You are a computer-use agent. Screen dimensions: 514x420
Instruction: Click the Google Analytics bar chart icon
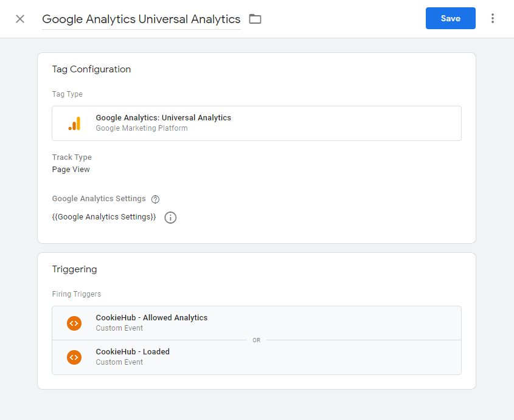click(74, 123)
